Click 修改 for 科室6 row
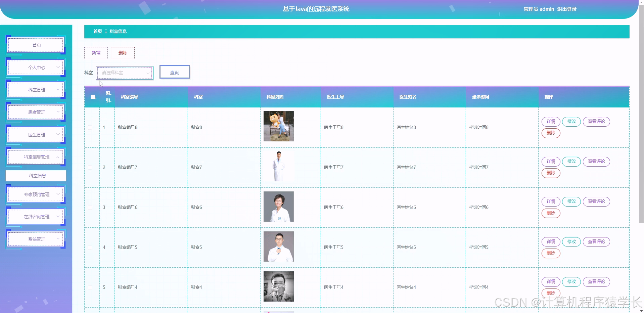The image size is (644, 313). tap(571, 202)
